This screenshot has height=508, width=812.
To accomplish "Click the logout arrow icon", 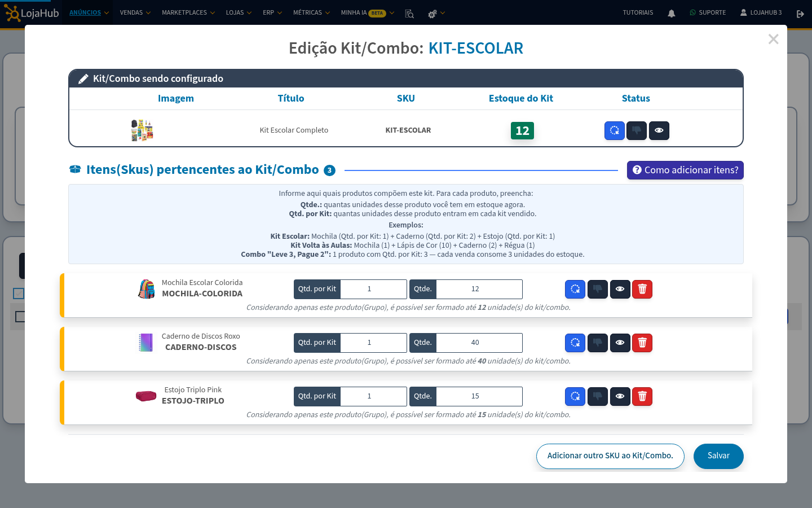I will coord(800,14).
